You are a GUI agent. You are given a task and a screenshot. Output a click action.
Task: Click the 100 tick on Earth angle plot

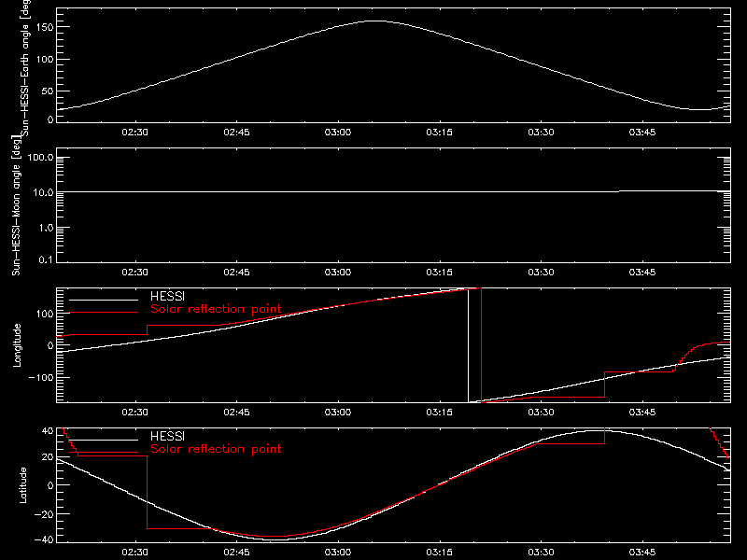(x=45, y=59)
